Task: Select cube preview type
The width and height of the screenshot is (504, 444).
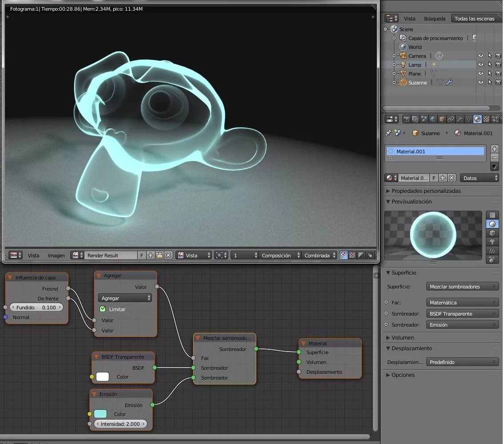Action: click(492, 233)
